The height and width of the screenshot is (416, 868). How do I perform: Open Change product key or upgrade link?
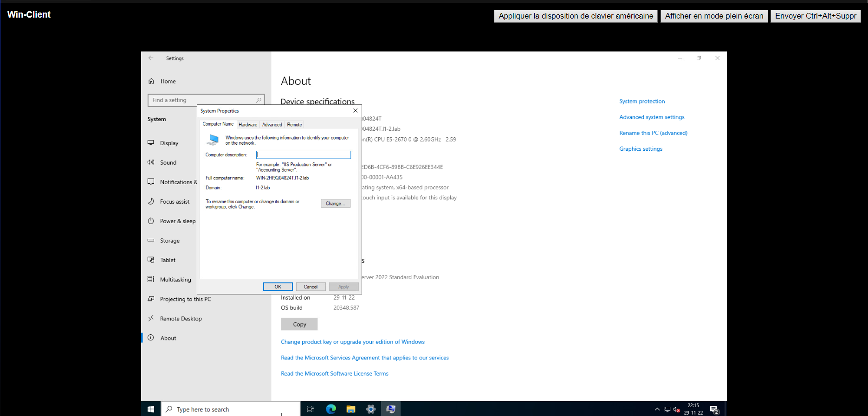point(353,342)
